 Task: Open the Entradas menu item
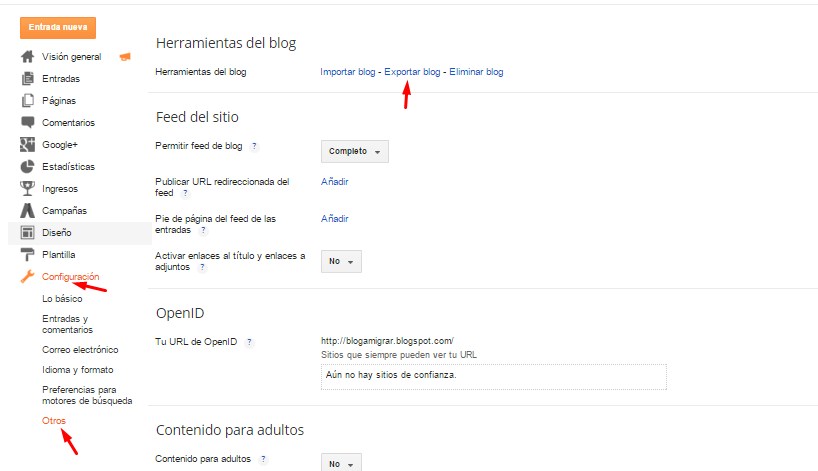[61, 79]
